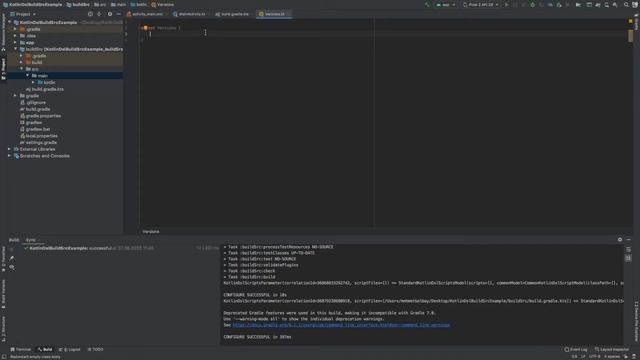Click the Versions breadcrumb at editor bottom
The width and height of the screenshot is (640, 360).
tap(151, 231)
